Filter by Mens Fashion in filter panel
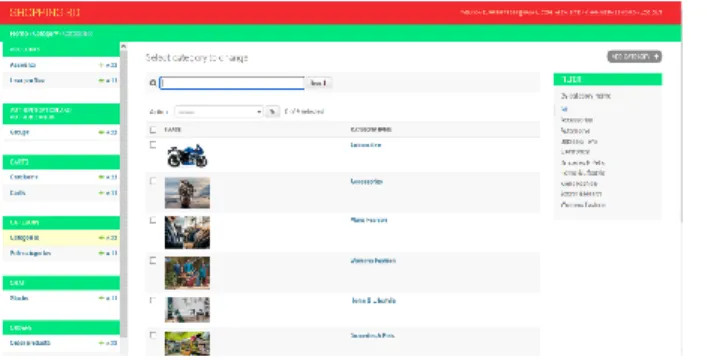Image resolution: width=711 pixels, height=360 pixels. click(x=579, y=184)
